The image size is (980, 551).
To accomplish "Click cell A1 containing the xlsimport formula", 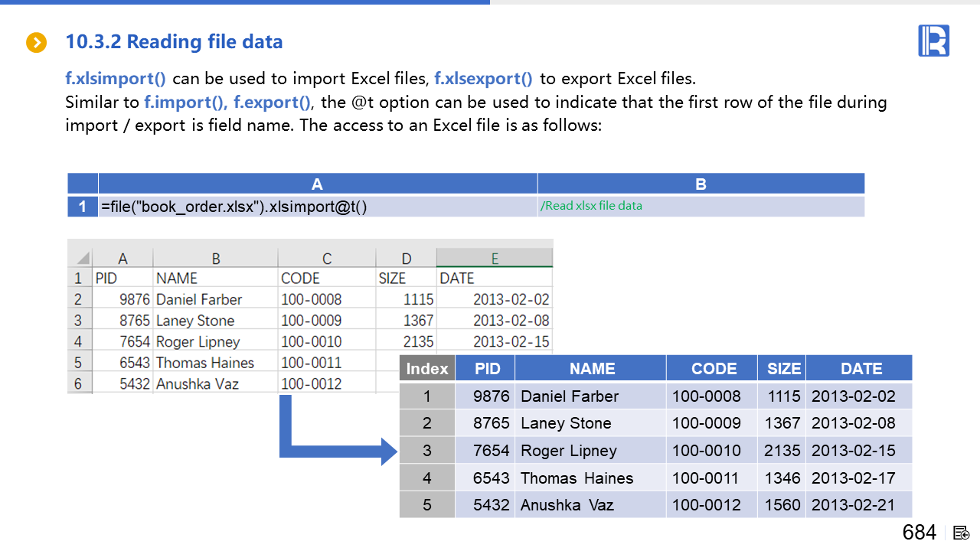I will (x=318, y=207).
